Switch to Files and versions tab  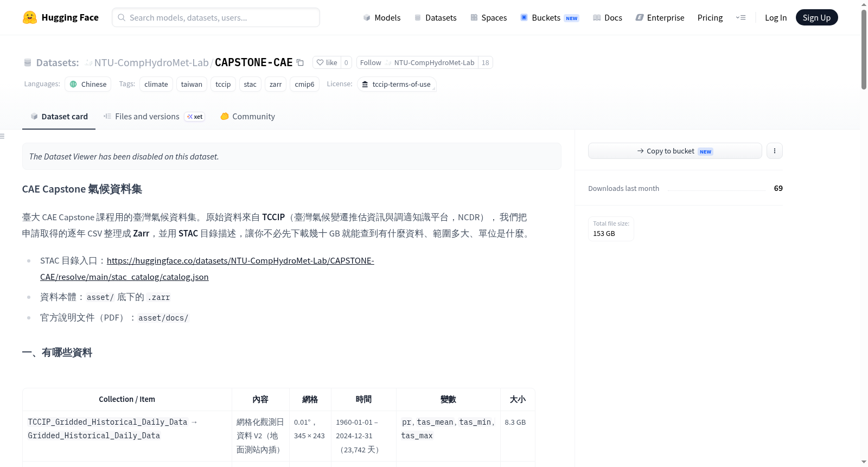154,117
